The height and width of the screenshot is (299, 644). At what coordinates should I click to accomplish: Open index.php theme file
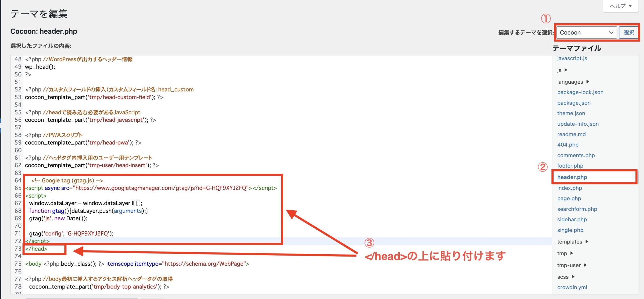570,188
